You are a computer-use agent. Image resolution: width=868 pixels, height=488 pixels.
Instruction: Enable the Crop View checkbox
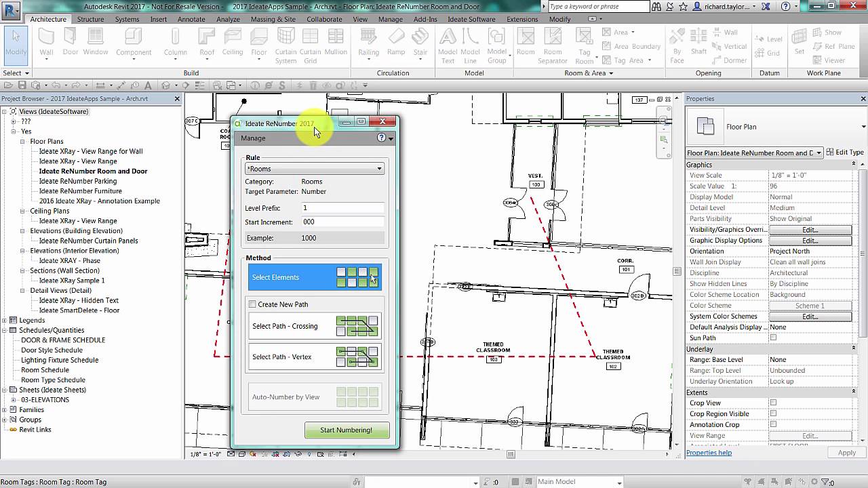[x=773, y=403]
